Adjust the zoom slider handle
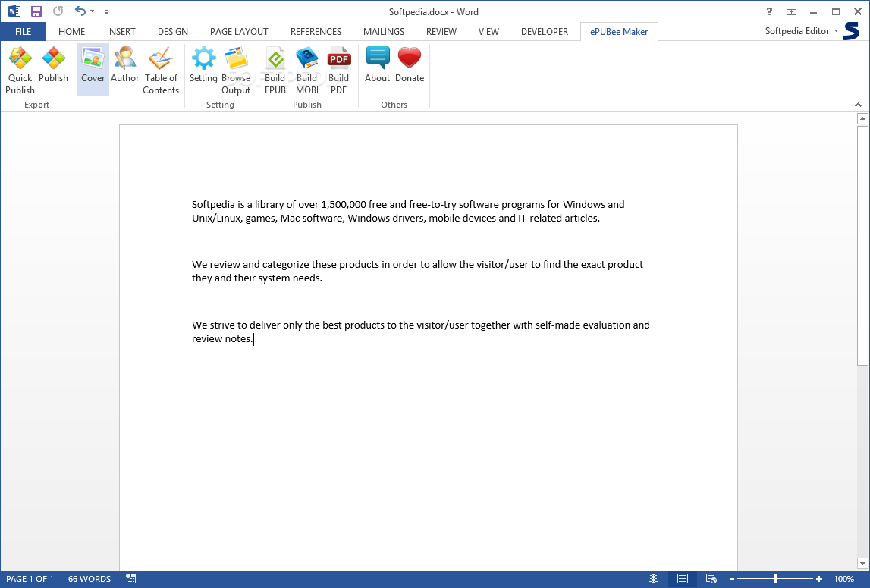Image resolution: width=870 pixels, height=588 pixels. 775,579
